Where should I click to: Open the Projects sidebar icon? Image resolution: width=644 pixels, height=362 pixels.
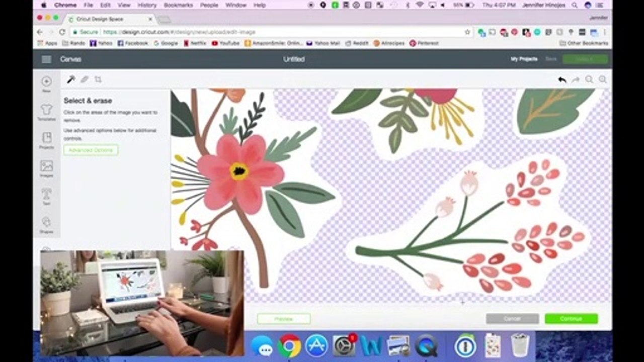46,141
